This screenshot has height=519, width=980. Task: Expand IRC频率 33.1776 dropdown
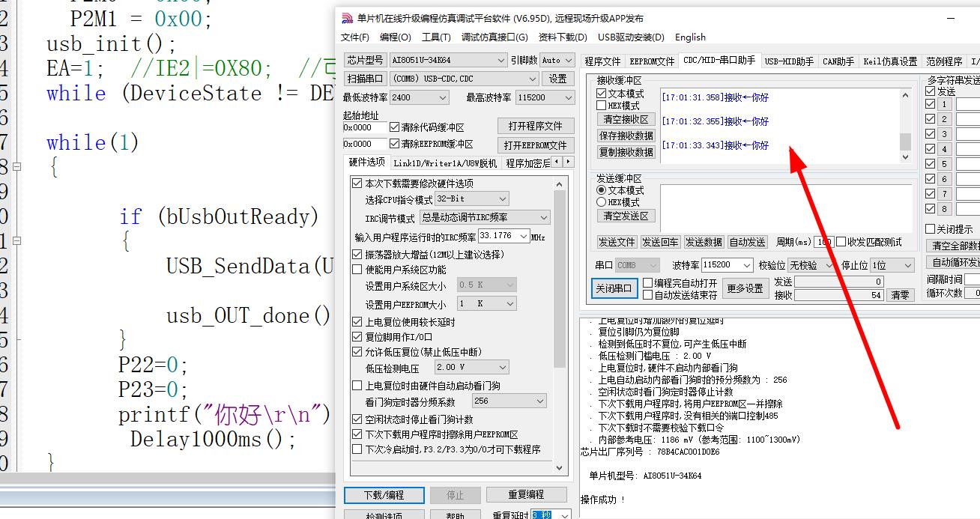click(523, 236)
